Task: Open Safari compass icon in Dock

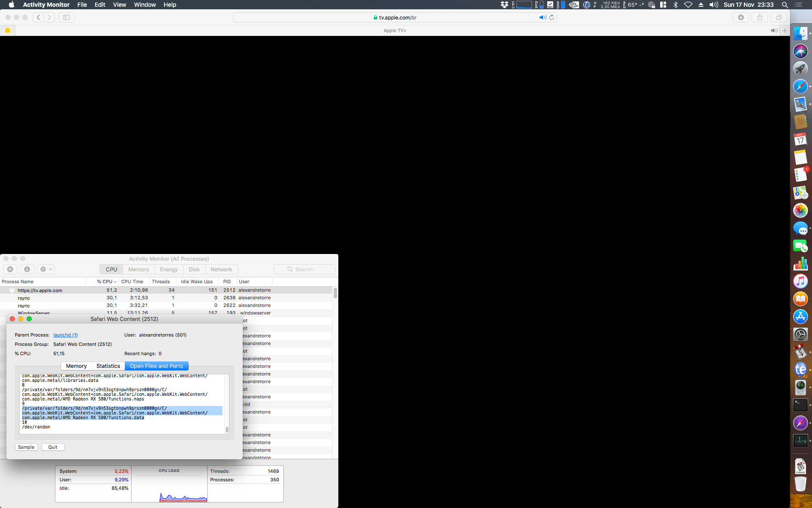Action: [800, 86]
